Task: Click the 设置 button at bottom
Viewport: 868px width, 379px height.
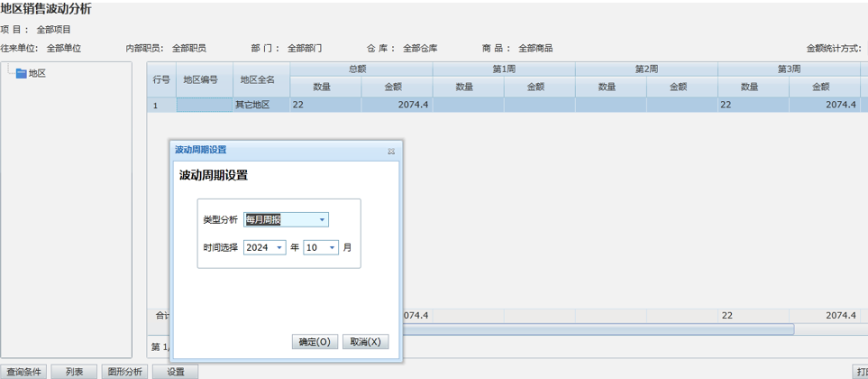Action: point(175,372)
